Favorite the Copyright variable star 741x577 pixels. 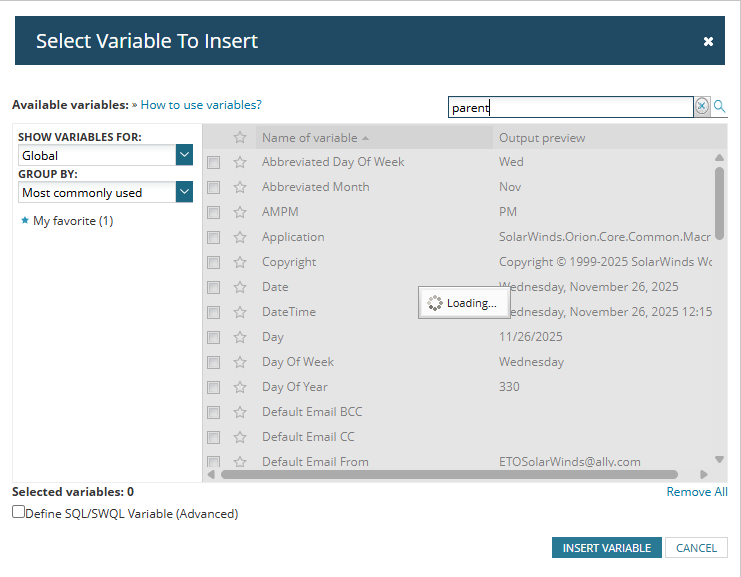[240, 262]
